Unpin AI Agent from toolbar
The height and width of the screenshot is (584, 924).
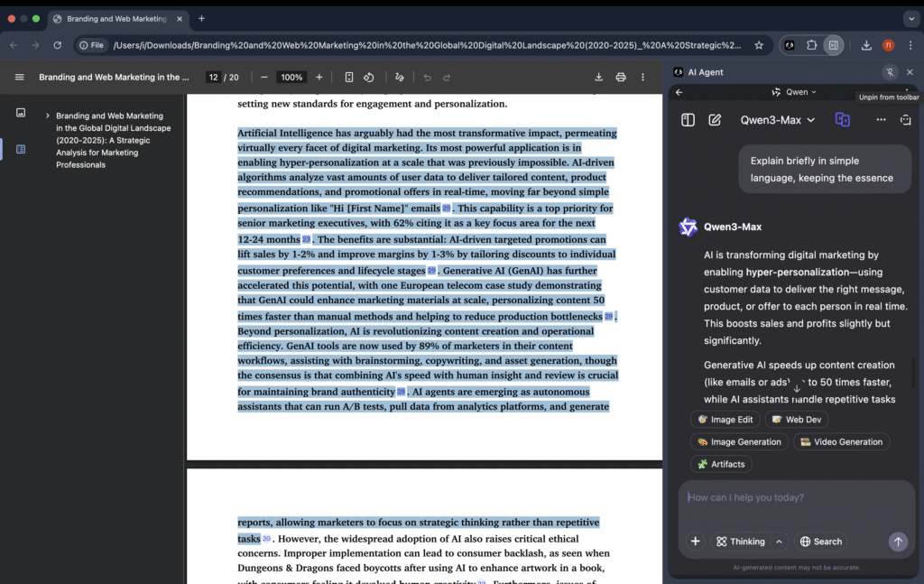(890, 72)
